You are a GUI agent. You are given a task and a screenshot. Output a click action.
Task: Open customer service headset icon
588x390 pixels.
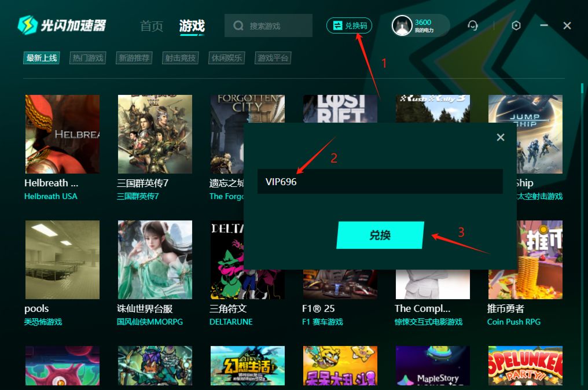tap(472, 25)
